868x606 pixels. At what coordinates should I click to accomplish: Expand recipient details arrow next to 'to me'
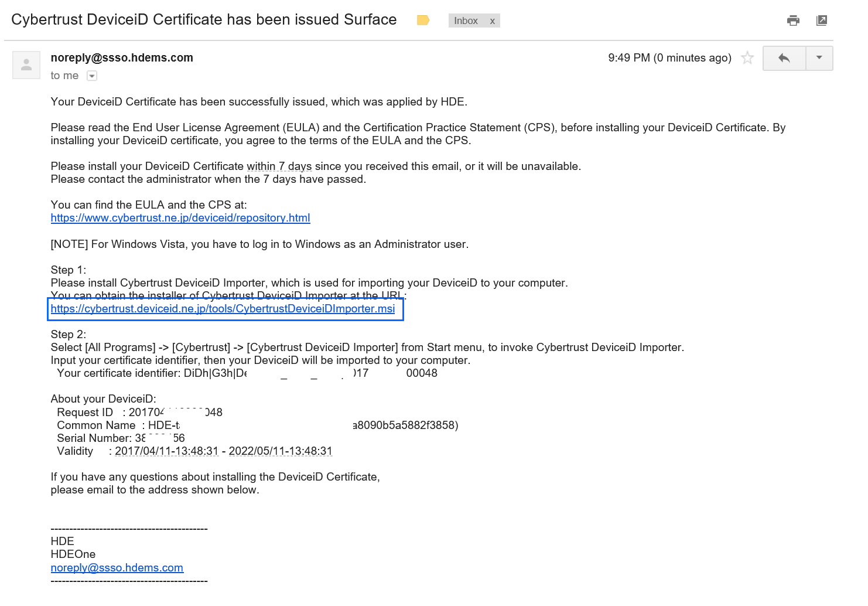point(92,76)
